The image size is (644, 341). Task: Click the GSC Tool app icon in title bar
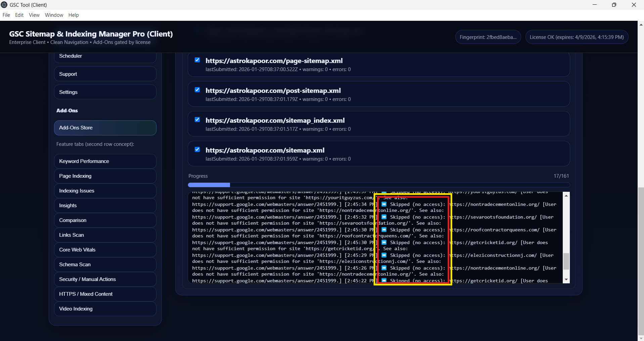click(4, 5)
